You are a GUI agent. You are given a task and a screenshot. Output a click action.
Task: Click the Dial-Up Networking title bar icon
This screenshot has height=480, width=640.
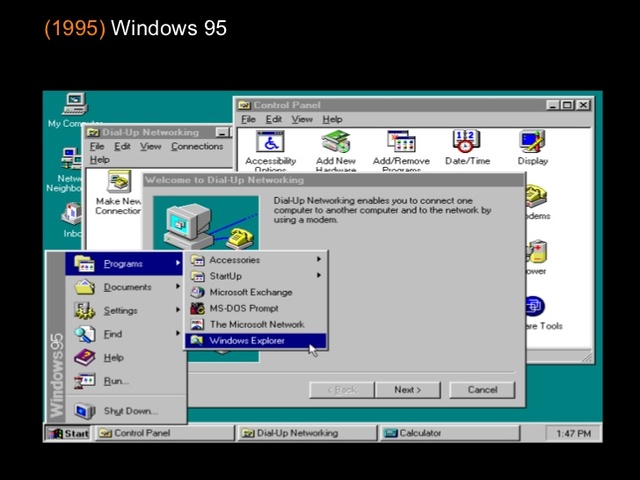pyautogui.click(x=93, y=132)
